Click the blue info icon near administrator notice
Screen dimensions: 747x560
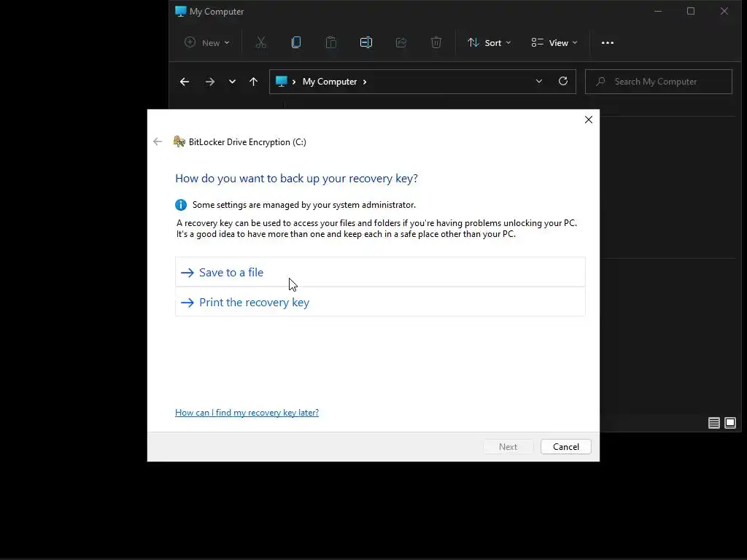(181, 205)
